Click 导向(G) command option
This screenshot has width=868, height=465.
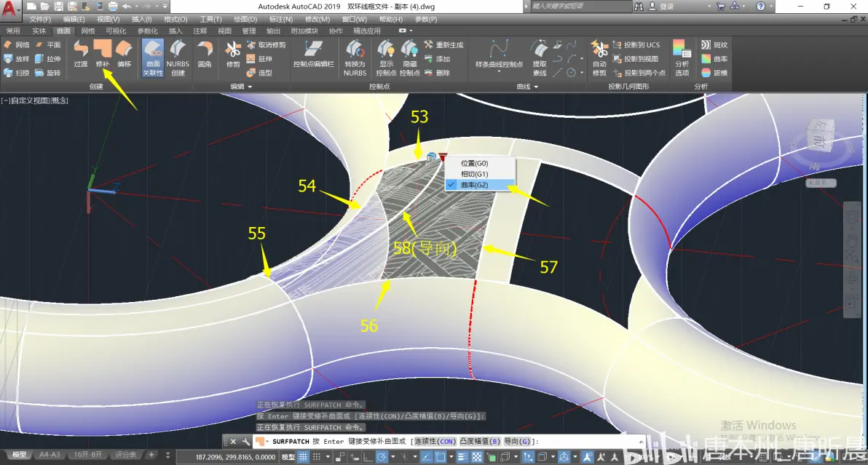coord(516,441)
